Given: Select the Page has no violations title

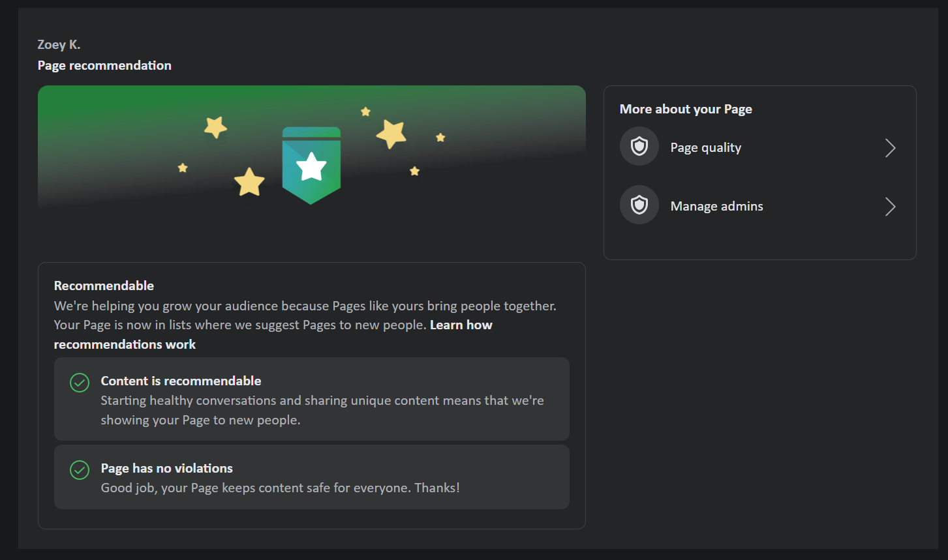Looking at the screenshot, I should point(166,468).
